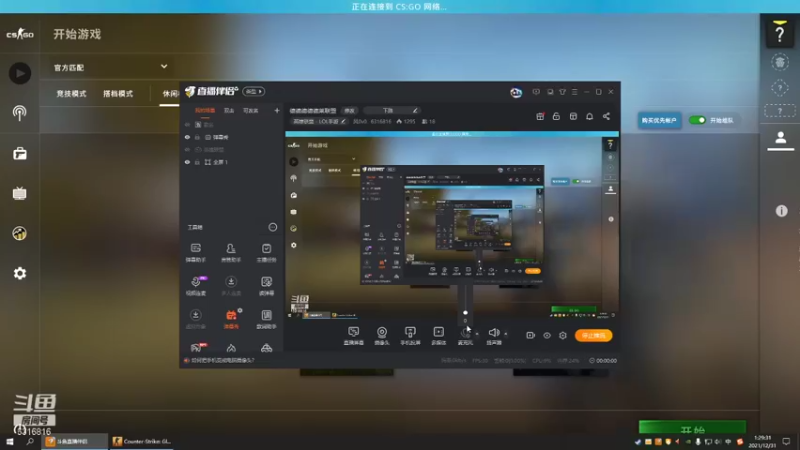Open the 主播任务 checklist tool
This screenshot has width=800, height=450.
tap(266, 252)
